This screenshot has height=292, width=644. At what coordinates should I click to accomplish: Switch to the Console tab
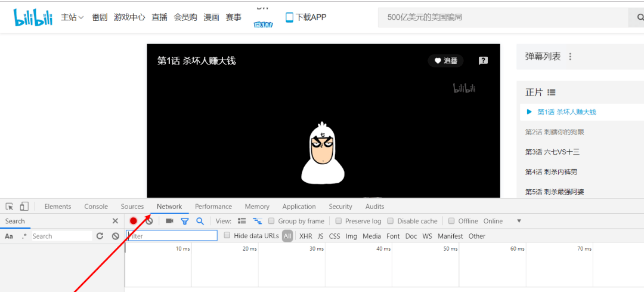pos(96,207)
